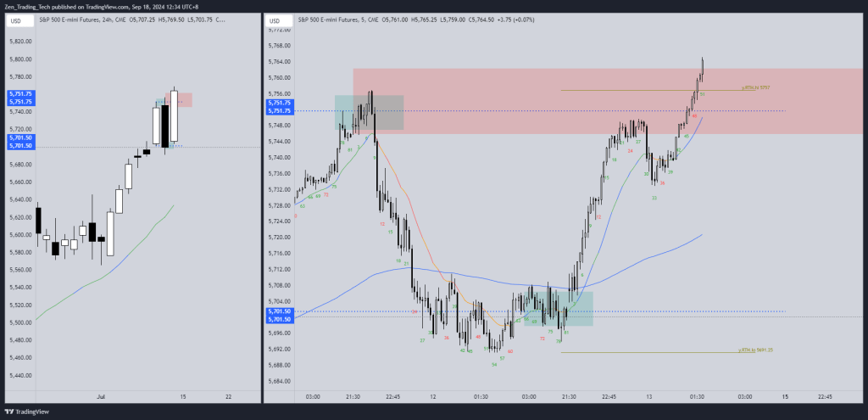This screenshot has height=420, width=868.
Task: Click the 'Jul' label on left time axis
Action: (101, 395)
